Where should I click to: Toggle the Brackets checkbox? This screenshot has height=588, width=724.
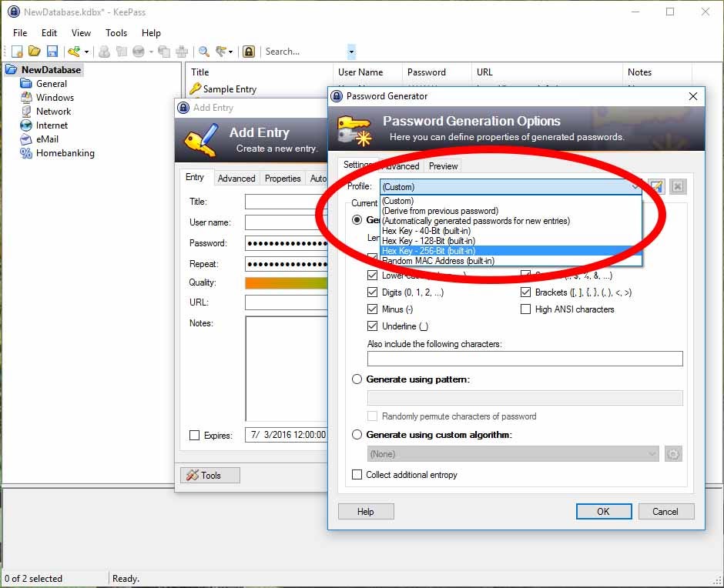click(525, 292)
